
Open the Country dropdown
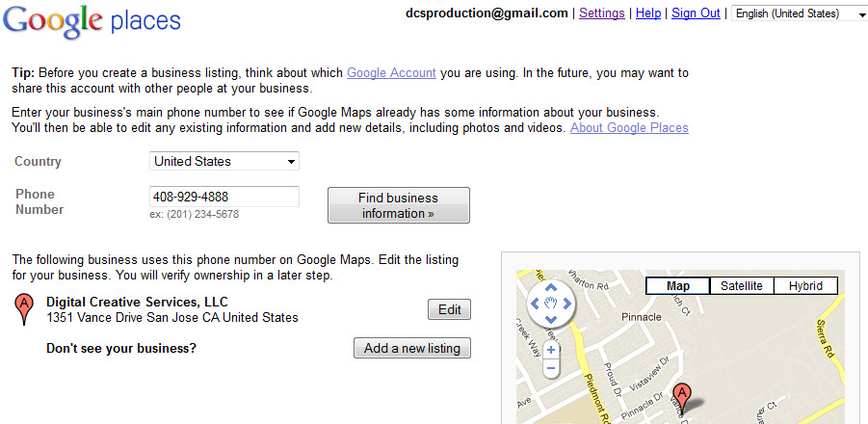click(x=224, y=162)
